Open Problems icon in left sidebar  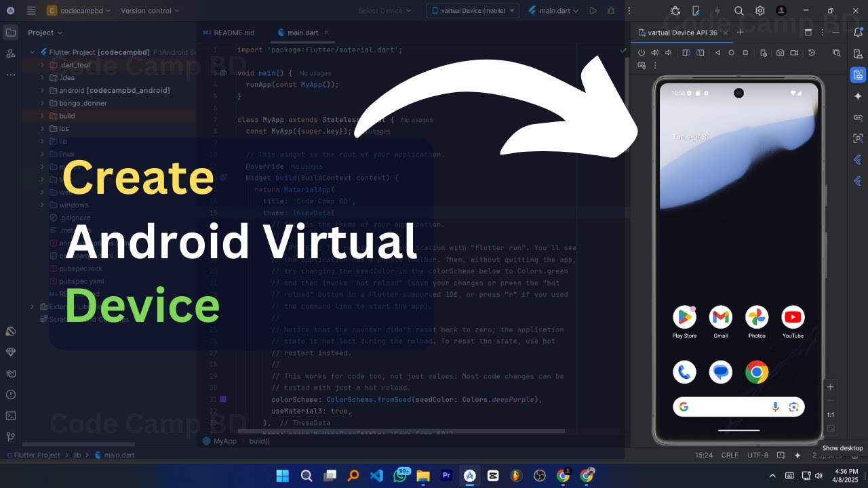(10, 394)
